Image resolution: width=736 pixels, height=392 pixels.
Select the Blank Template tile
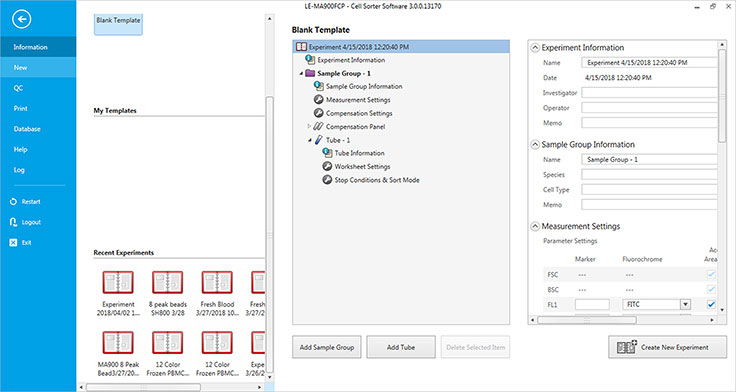point(118,24)
